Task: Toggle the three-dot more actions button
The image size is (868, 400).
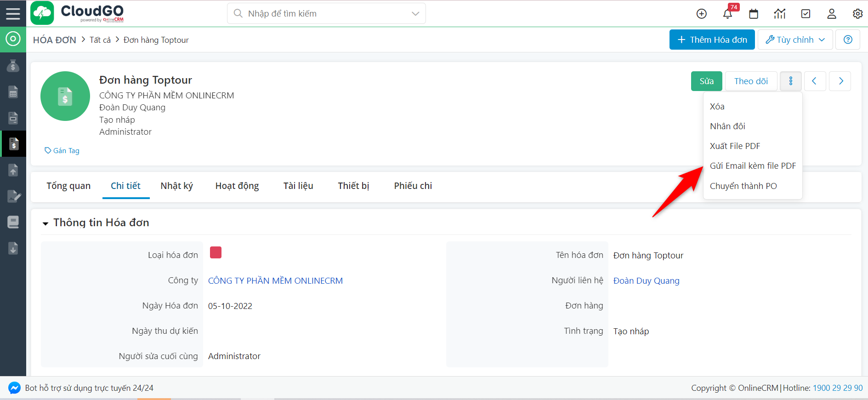Action: [791, 81]
